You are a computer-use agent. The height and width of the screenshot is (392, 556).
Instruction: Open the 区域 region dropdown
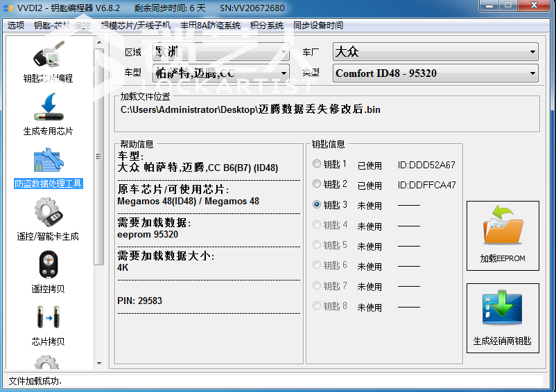pyautogui.click(x=221, y=52)
